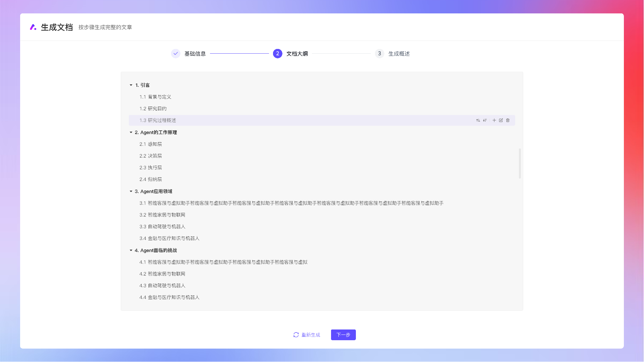Collapse the 2. Agent的工作原理 section
Viewport: 644px width, 362px height.
[x=131, y=132]
